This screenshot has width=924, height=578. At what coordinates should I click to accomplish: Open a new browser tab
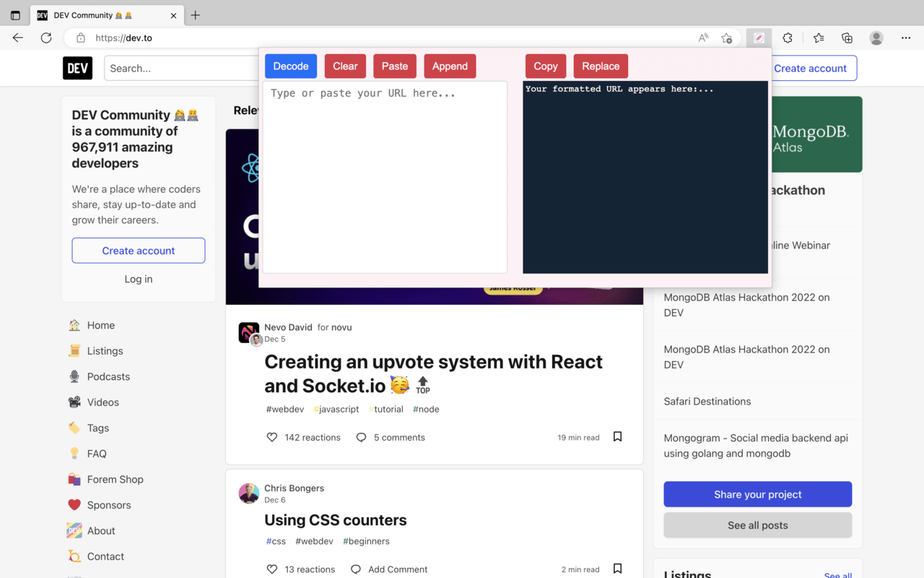tap(195, 15)
